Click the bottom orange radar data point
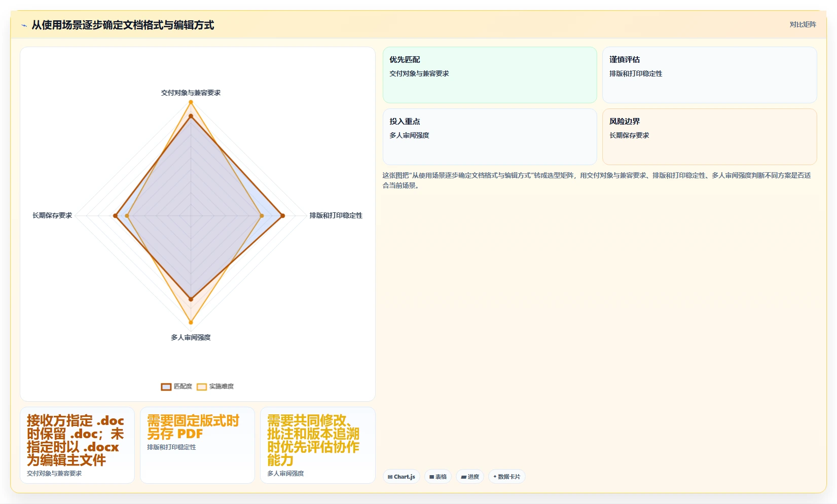The width and height of the screenshot is (837, 504). [x=191, y=322]
